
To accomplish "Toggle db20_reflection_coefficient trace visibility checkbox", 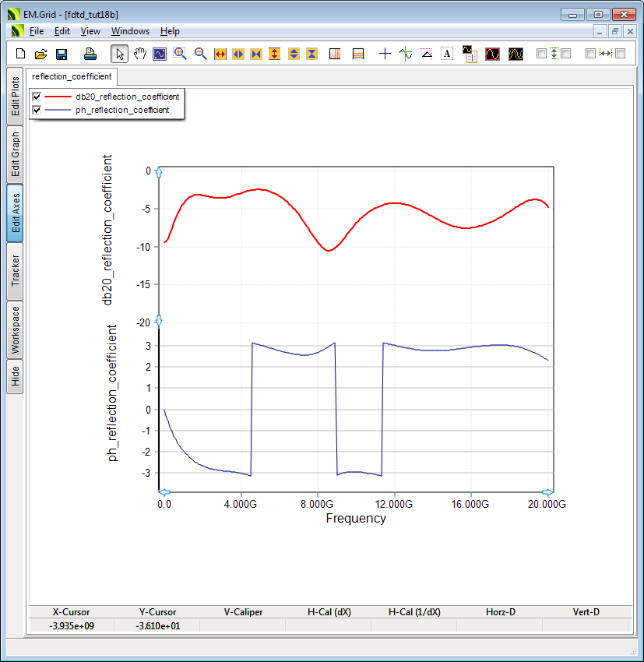I will tap(37, 97).
